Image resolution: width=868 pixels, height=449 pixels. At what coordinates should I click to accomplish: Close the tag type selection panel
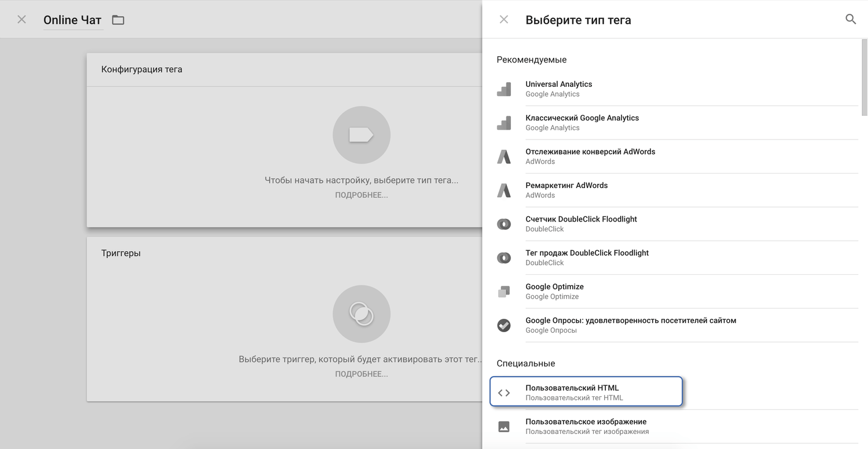[503, 20]
